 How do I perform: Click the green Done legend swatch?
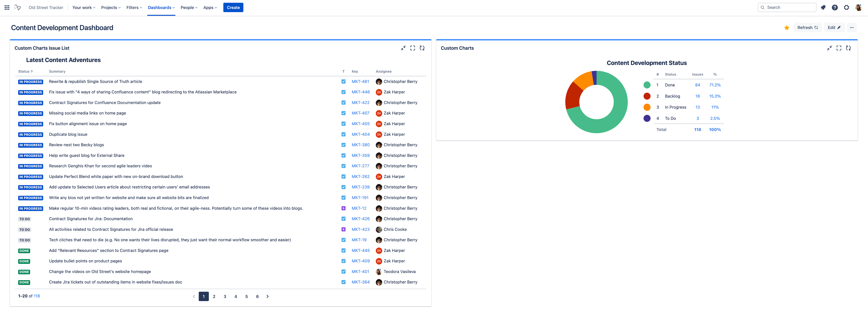[x=647, y=85]
